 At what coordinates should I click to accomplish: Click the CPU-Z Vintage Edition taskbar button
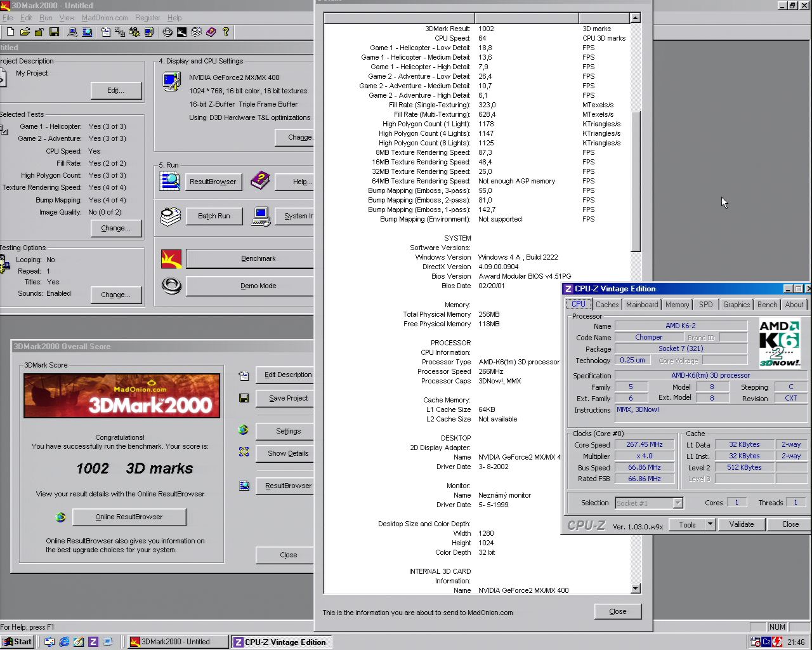coord(281,642)
